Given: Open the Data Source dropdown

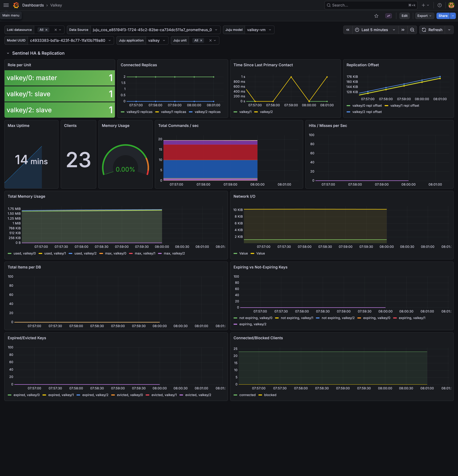Looking at the screenshot, I should (155, 30).
